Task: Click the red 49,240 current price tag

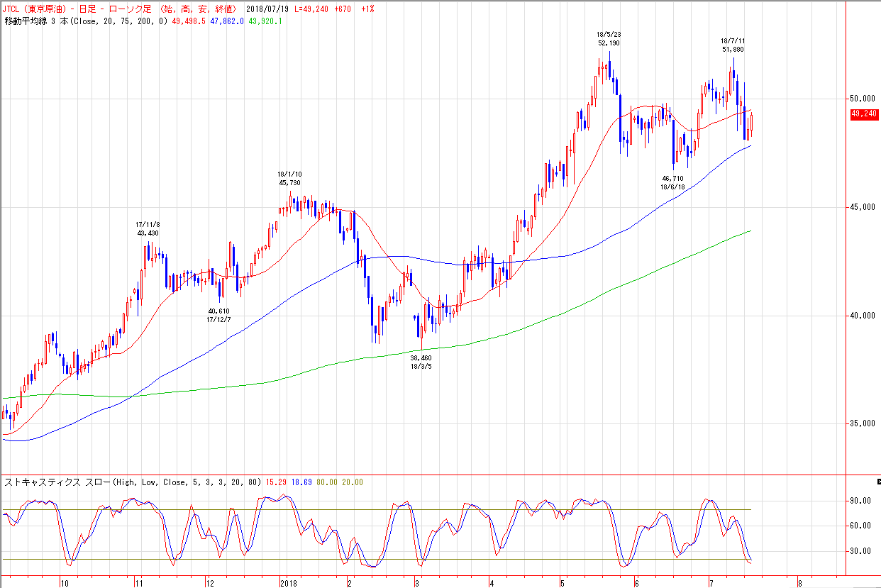Action: 864,113
